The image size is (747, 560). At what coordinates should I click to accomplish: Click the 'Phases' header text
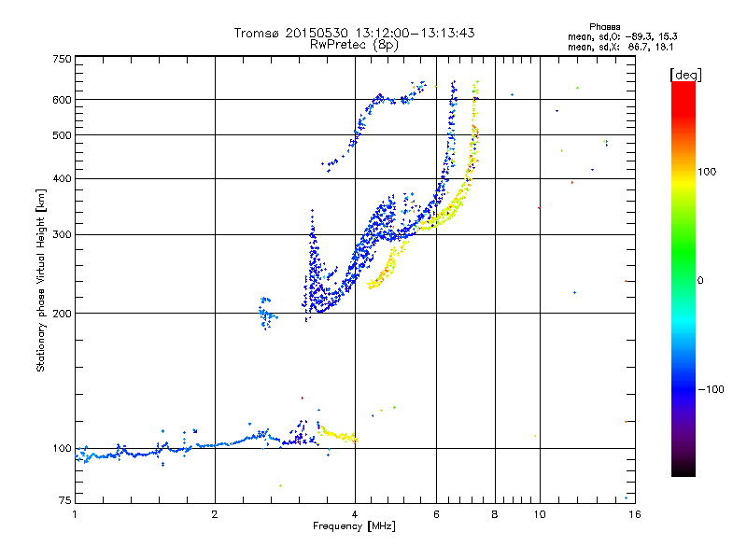[x=604, y=27]
